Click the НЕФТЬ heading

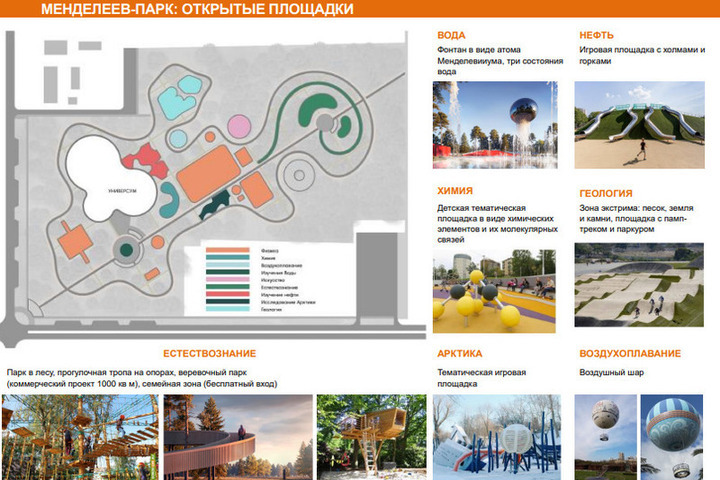pyautogui.click(x=596, y=35)
